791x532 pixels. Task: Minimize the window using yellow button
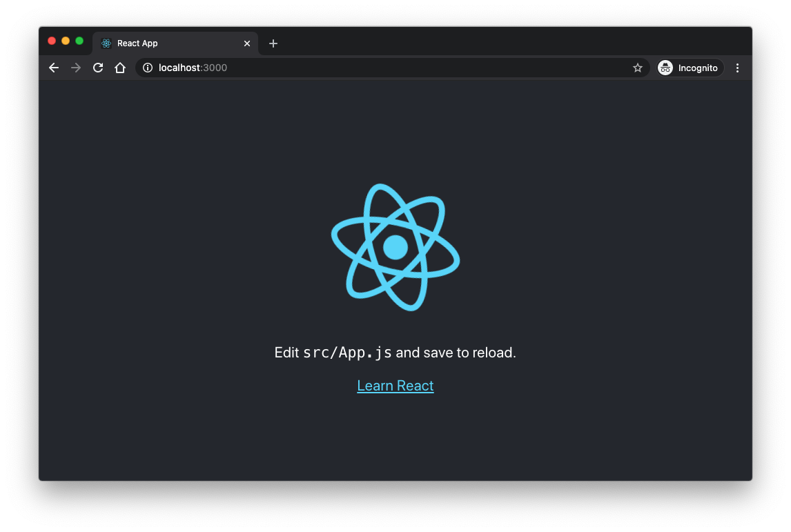(66, 41)
